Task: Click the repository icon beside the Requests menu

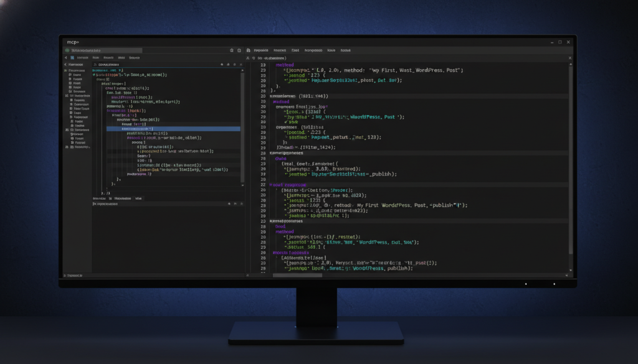Action: (x=247, y=50)
